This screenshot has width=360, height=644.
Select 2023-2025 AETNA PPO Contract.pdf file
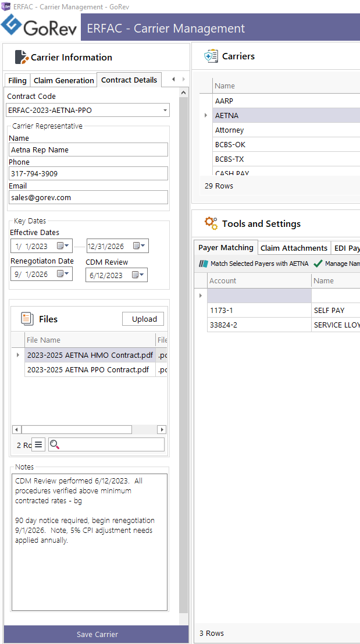pos(90,369)
